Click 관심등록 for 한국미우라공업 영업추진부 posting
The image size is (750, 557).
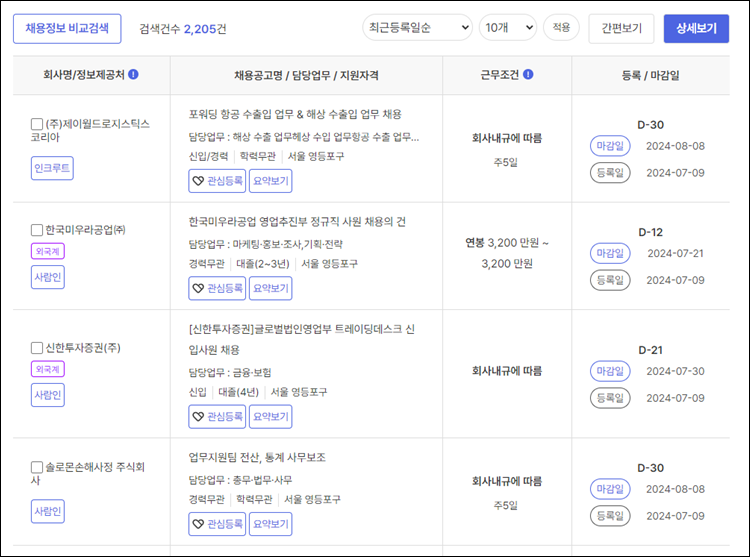pos(217,288)
